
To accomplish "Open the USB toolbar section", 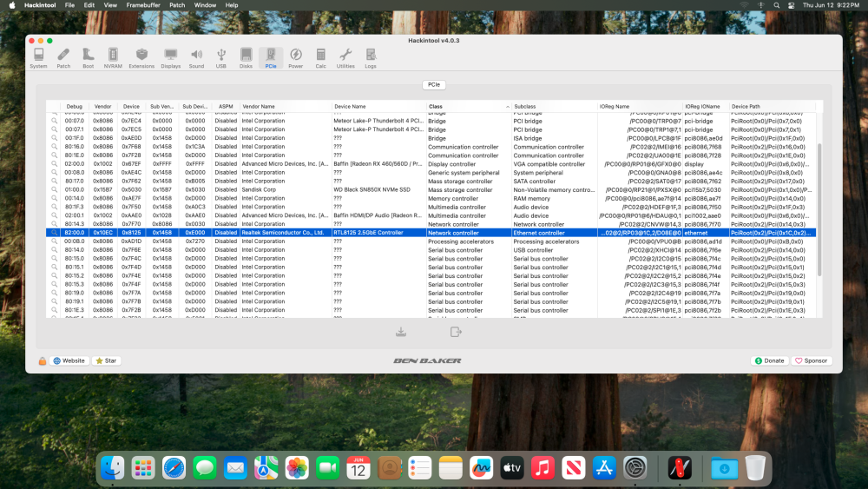I will pyautogui.click(x=220, y=58).
